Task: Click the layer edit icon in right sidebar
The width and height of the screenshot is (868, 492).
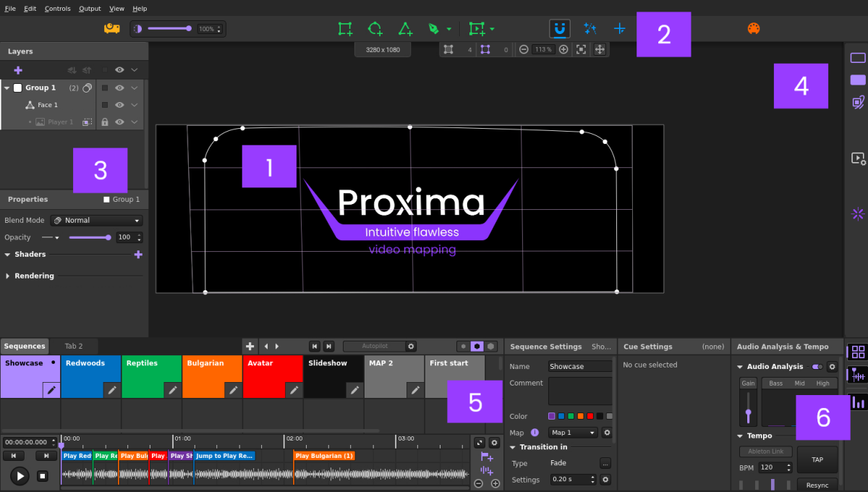Action: coord(858,102)
